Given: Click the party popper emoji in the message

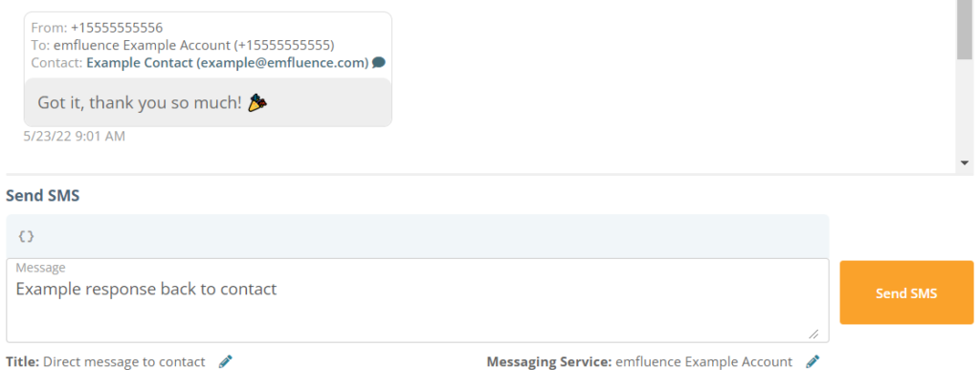Looking at the screenshot, I should [x=257, y=102].
